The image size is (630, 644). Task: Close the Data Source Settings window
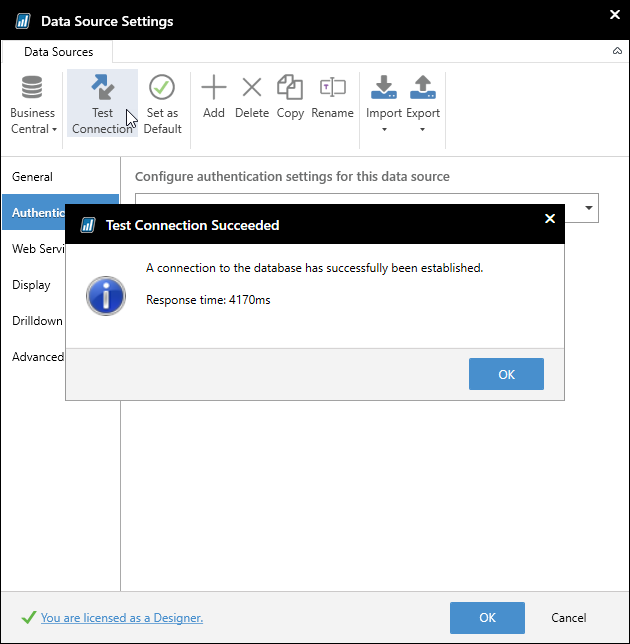point(614,15)
